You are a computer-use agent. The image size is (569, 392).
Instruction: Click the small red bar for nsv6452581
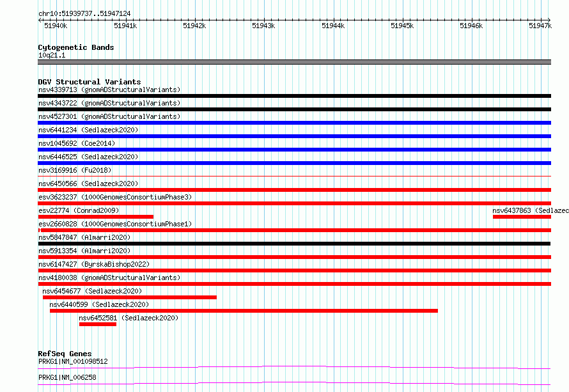[98, 324]
